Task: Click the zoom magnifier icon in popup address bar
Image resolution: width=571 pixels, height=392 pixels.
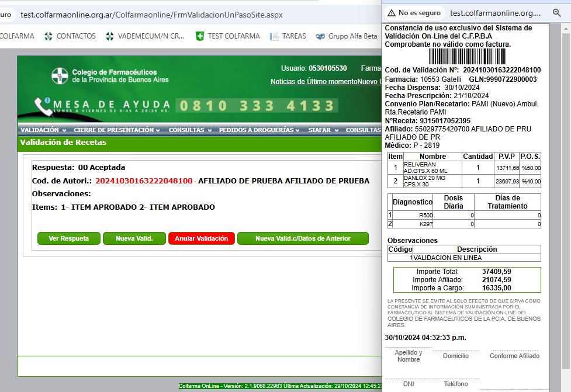Action: (556, 13)
